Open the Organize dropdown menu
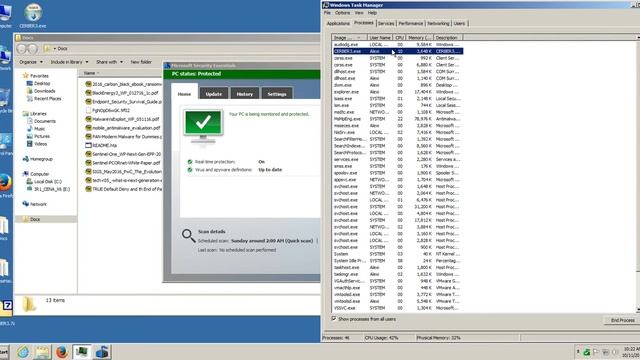The height and width of the screenshot is (360, 640). click(31, 62)
